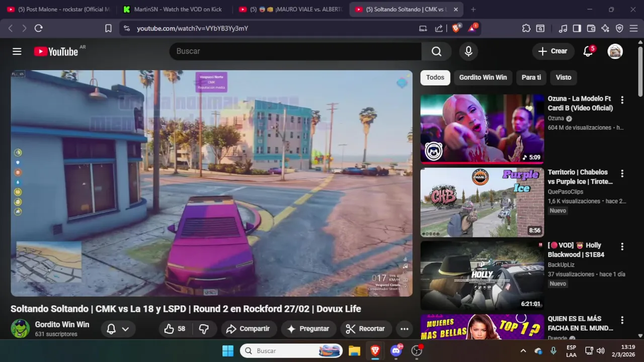Start voice search with the microphone

coord(468,51)
